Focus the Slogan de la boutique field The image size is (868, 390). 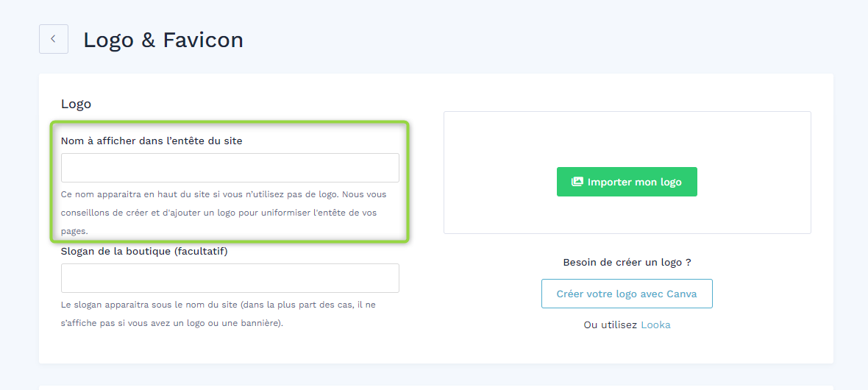[230, 278]
